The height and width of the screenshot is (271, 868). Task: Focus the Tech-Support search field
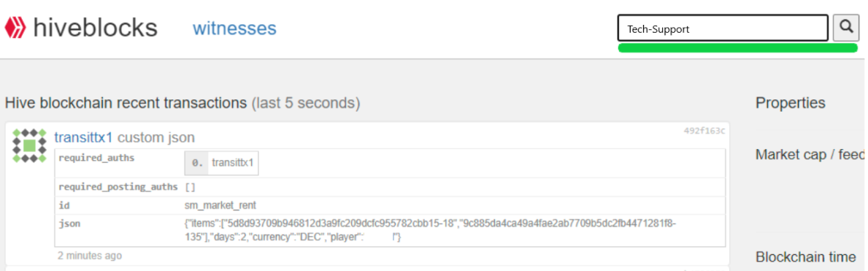click(x=723, y=28)
